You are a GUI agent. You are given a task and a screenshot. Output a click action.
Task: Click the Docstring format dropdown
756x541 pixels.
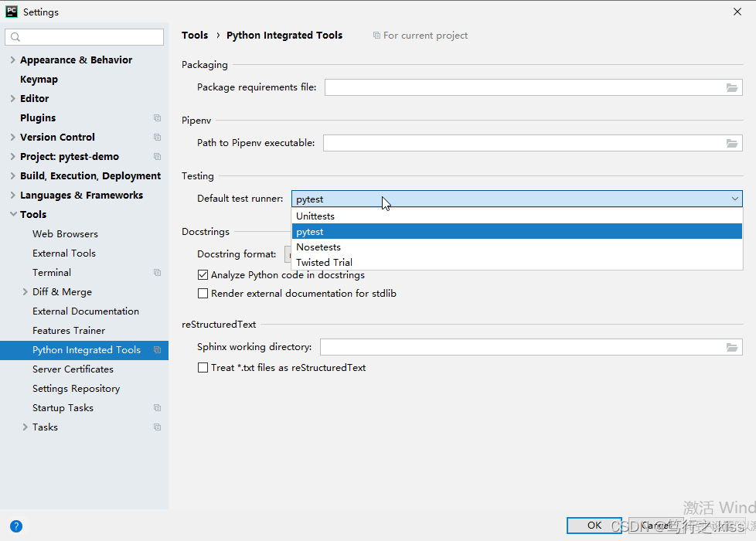pos(288,254)
